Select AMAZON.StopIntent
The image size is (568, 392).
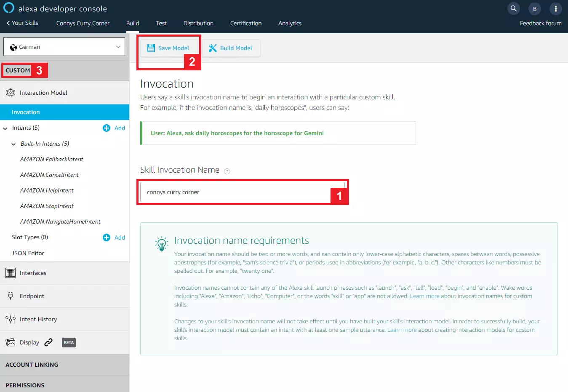(x=47, y=206)
